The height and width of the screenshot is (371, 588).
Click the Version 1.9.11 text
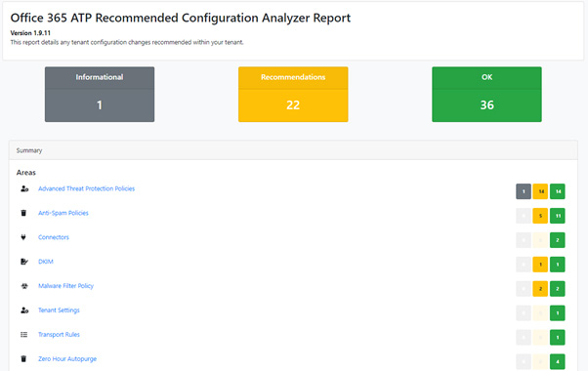click(x=30, y=33)
